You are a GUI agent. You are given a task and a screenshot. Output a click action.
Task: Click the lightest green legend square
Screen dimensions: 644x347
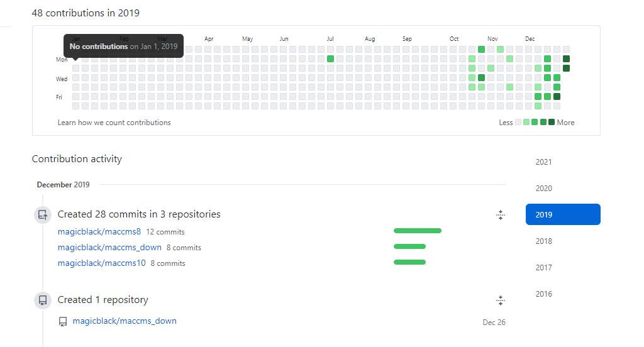[x=526, y=122]
